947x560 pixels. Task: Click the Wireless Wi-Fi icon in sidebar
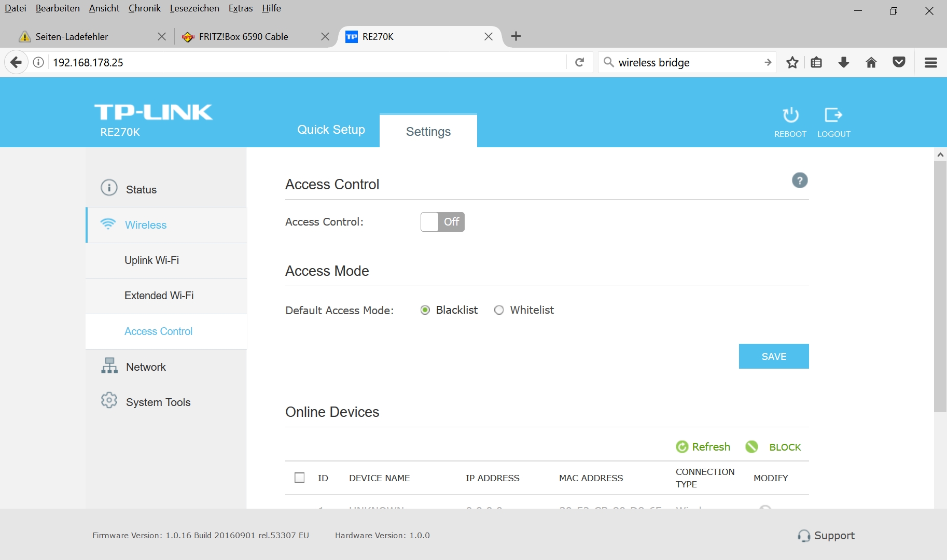click(x=108, y=224)
